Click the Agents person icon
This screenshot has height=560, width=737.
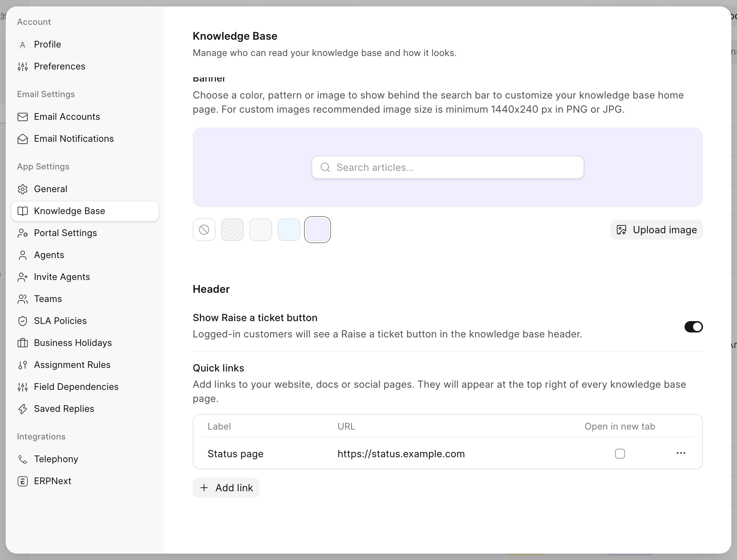coord(23,255)
